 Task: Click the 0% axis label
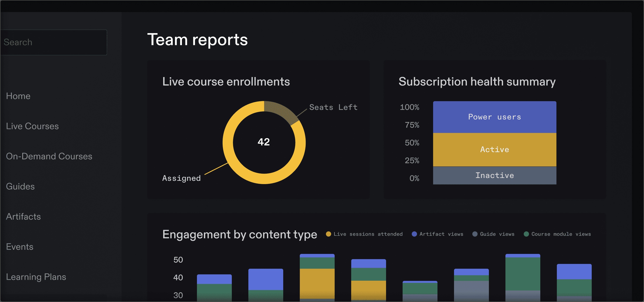point(414,178)
